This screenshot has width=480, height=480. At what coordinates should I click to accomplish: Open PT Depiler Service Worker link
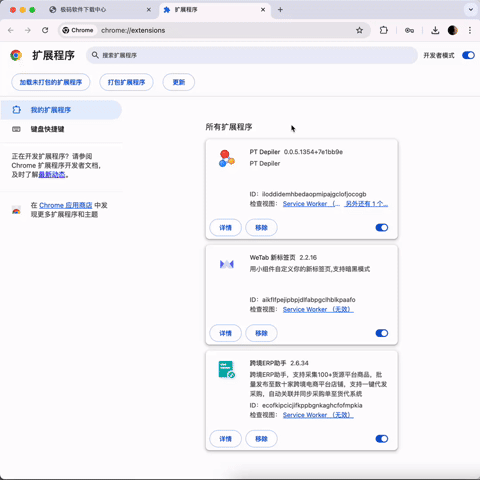(311, 204)
